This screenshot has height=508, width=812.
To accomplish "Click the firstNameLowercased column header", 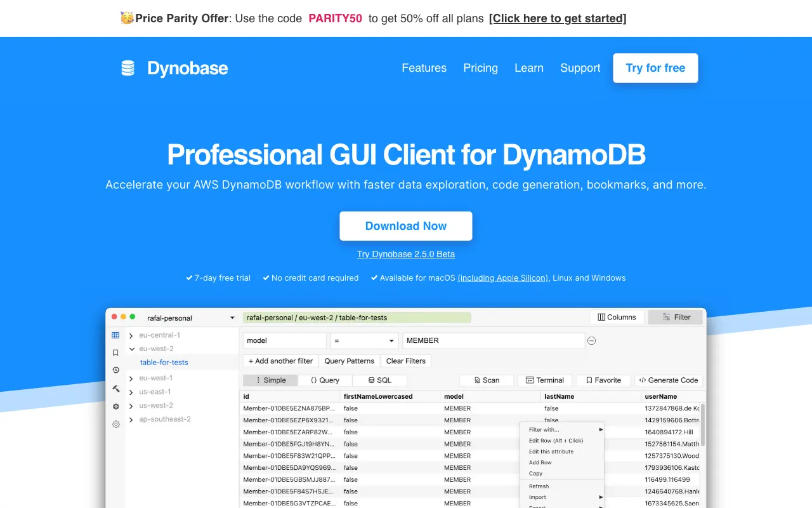I will coord(391,396).
